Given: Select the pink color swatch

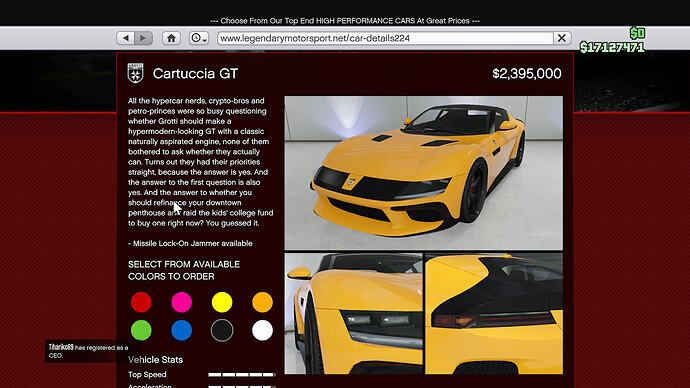Looking at the screenshot, I should click(181, 302).
